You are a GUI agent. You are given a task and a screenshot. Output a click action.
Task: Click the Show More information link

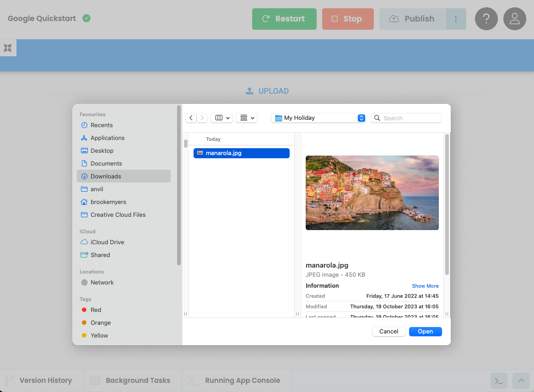click(x=425, y=285)
